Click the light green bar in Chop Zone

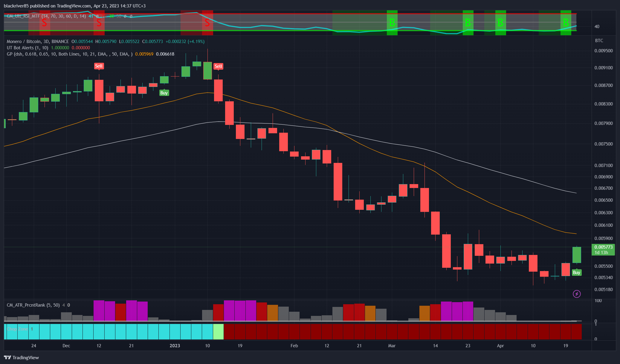click(x=218, y=332)
